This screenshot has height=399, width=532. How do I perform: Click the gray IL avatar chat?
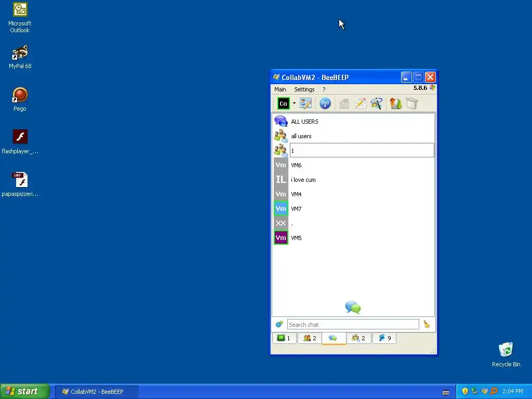[281, 179]
